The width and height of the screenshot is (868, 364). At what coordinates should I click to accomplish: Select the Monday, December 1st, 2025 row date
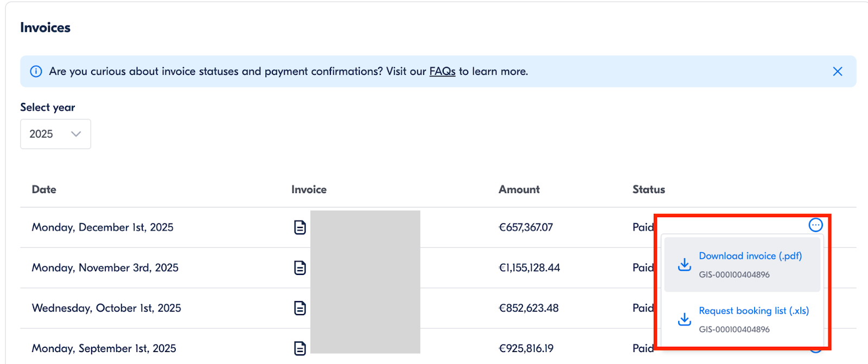pyautogui.click(x=103, y=227)
